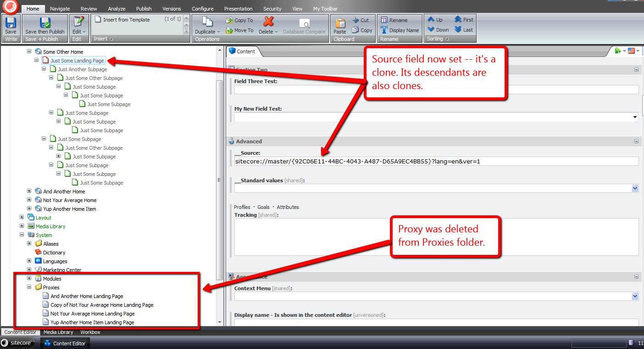The height and width of the screenshot is (349, 644).
Task: Open the Publish ribbon tab
Action: (144, 9)
